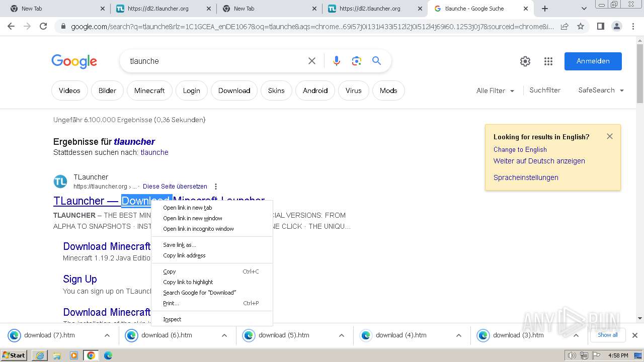This screenshot has height=362, width=644.
Task: Click 'Change to English' link
Action: point(520,149)
